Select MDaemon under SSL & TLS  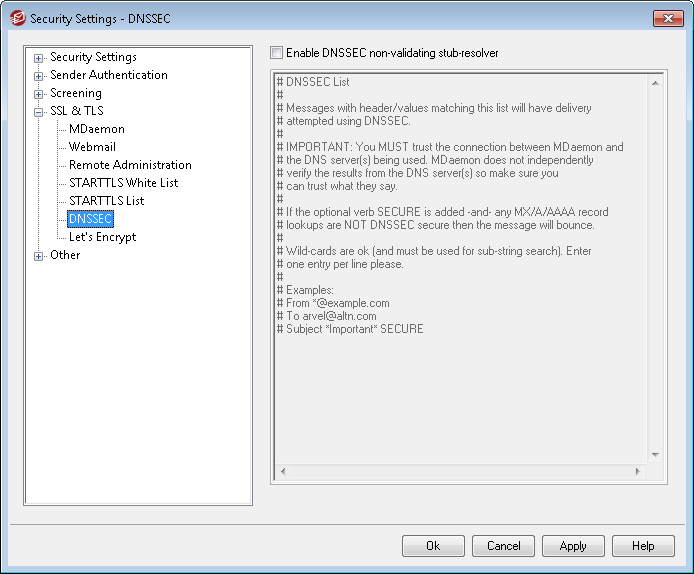(x=96, y=129)
